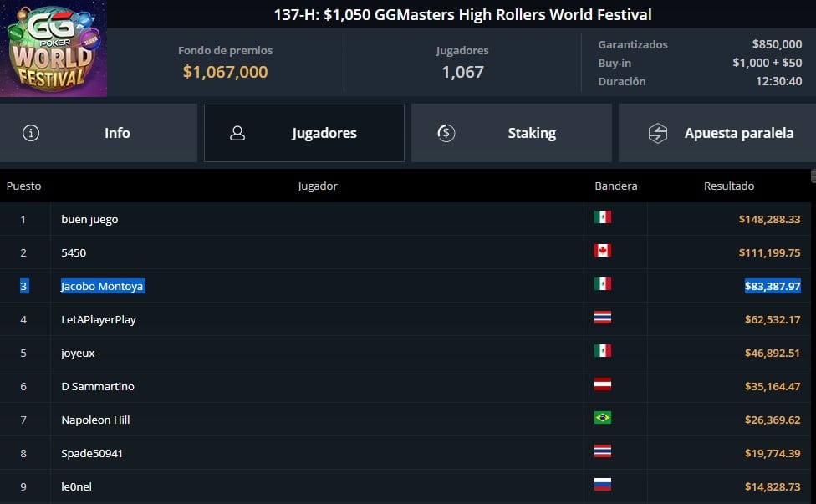This screenshot has height=504, width=816.
Task: Click the Mexico flag beside buen juego
Action: point(603,216)
